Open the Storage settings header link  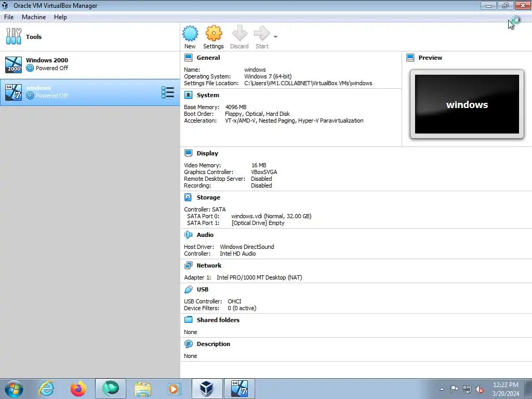tap(208, 197)
